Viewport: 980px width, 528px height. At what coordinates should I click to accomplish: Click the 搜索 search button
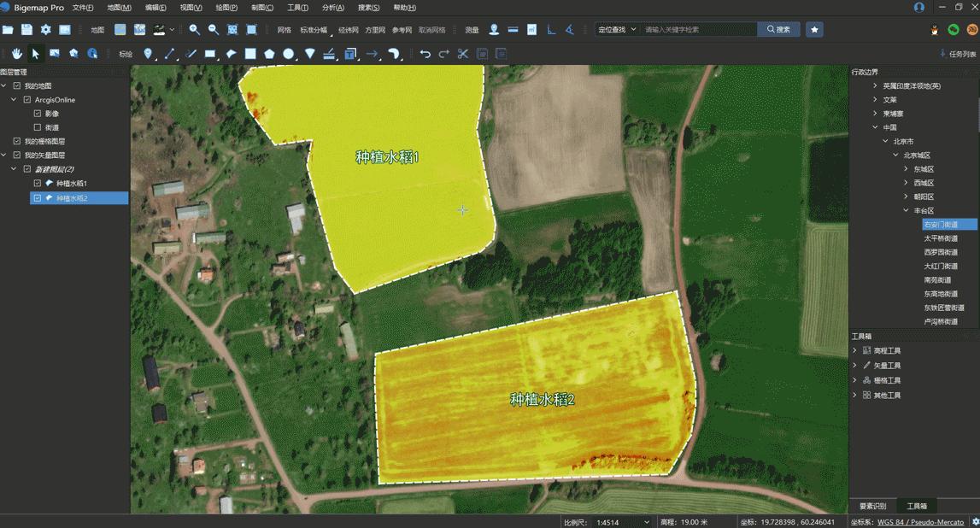pos(778,30)
